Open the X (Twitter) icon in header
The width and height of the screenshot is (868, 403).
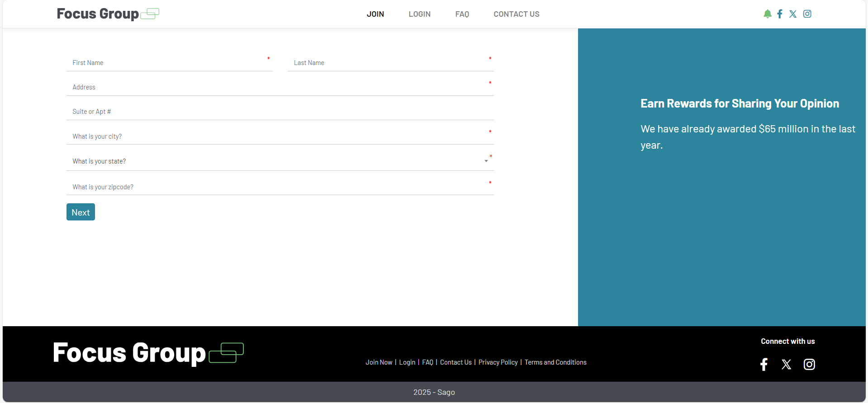pyautogui.click(x=793, y=14)
